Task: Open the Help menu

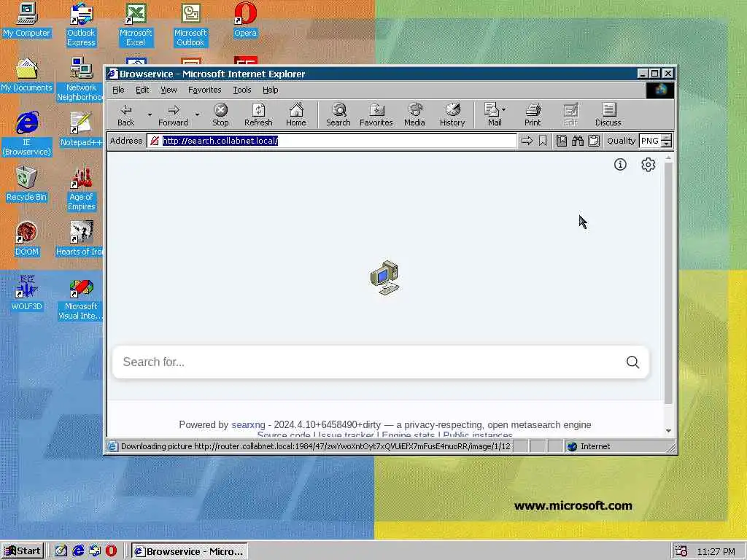Action: [x=270, y=90]
